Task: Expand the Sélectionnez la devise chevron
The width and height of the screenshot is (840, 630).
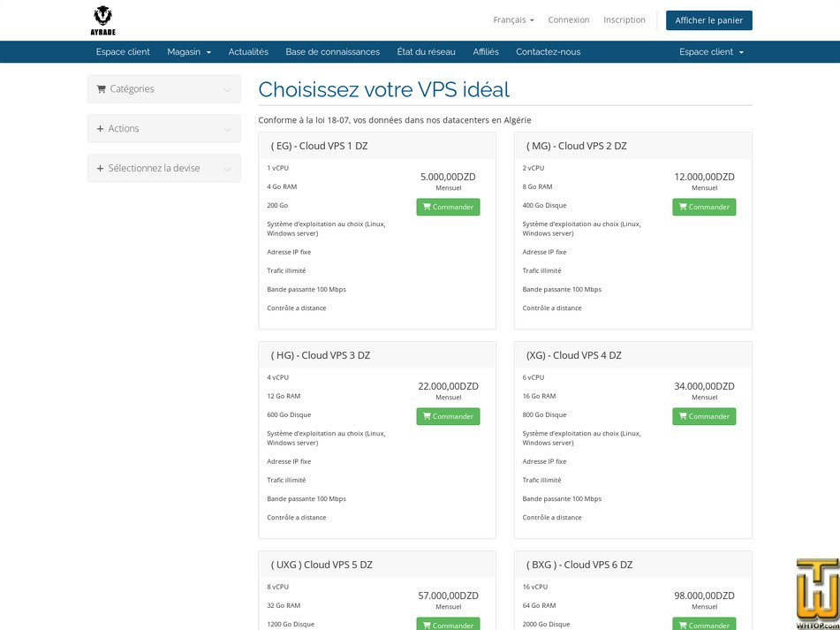Action: (x=228, y=170)
